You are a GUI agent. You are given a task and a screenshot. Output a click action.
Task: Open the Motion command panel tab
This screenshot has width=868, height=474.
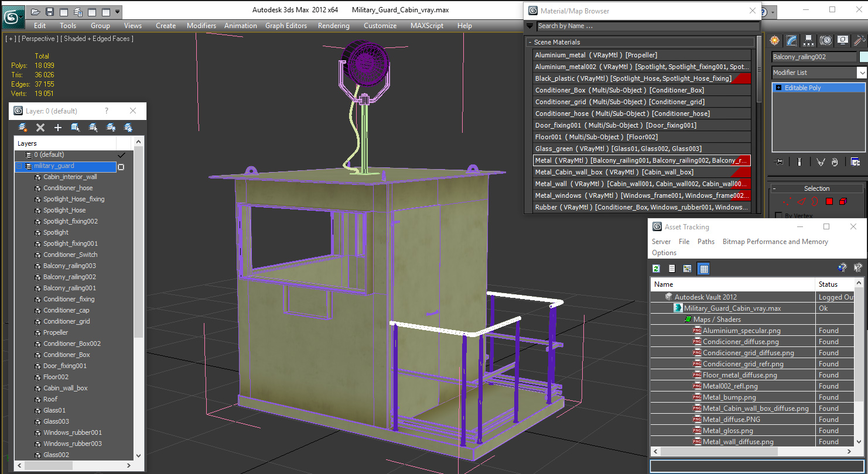tap(826, 40)
